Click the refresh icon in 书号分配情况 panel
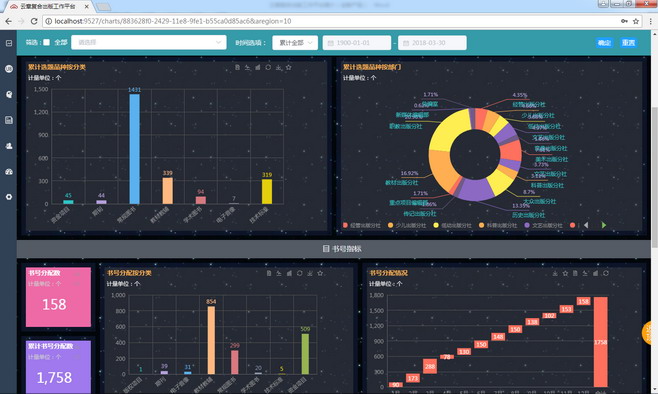The width and height of the screenshot is (658, 394). click(x=606, y=273)
